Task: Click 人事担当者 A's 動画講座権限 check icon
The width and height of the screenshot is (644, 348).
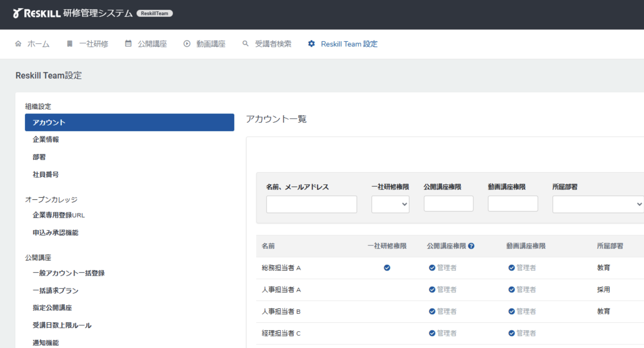Action: [x=512, y=290]
